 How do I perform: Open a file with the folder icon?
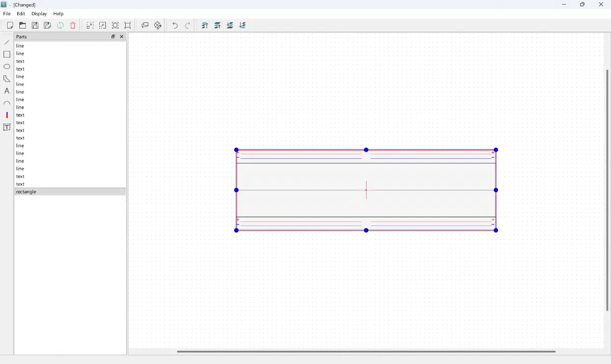(22, 25)
